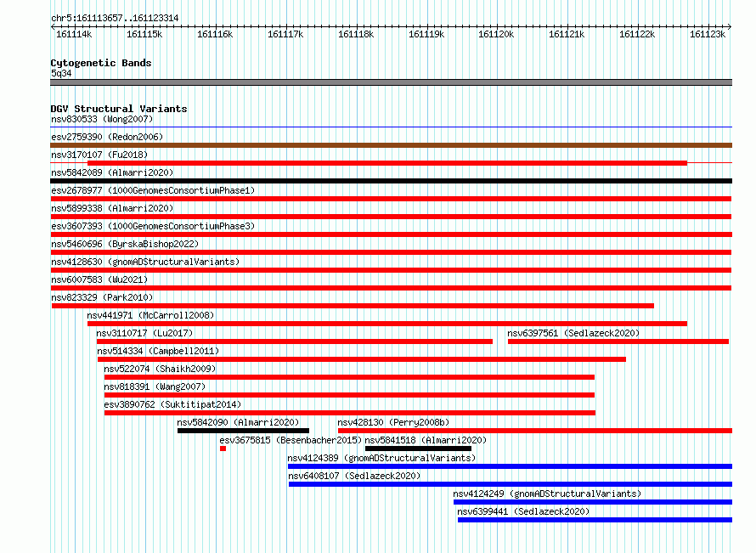
Task: Open the esv2759390 (Redon2006) label
Action: point(107,137)
